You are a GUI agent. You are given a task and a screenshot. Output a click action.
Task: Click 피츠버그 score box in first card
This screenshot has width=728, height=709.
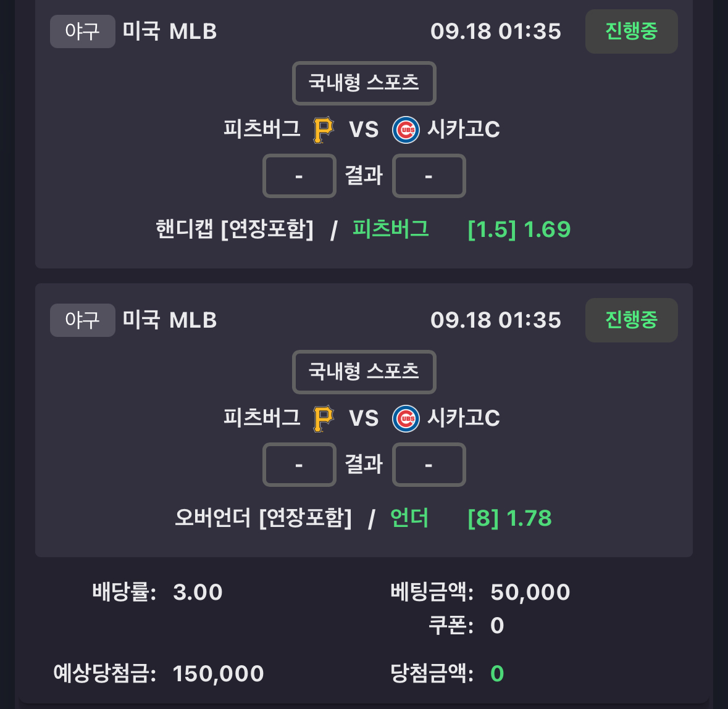click(x=299, y=176)
